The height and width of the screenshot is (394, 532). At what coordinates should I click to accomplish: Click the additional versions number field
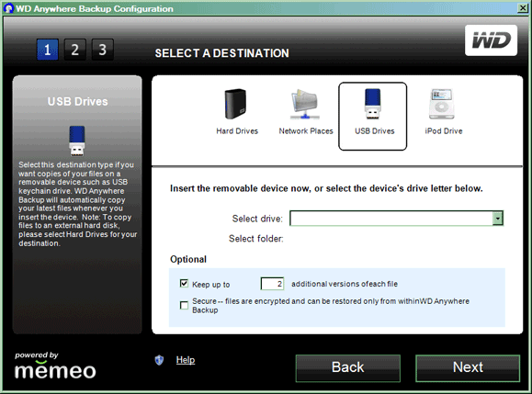(272, 284)
